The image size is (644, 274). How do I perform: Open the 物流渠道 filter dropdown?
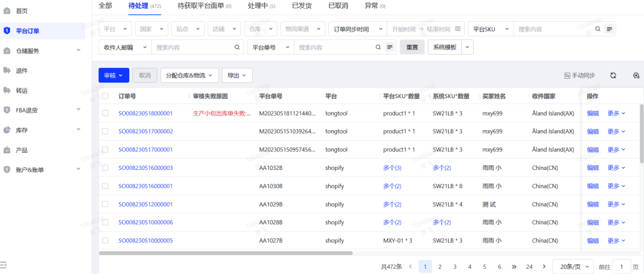tap(303, 29)
